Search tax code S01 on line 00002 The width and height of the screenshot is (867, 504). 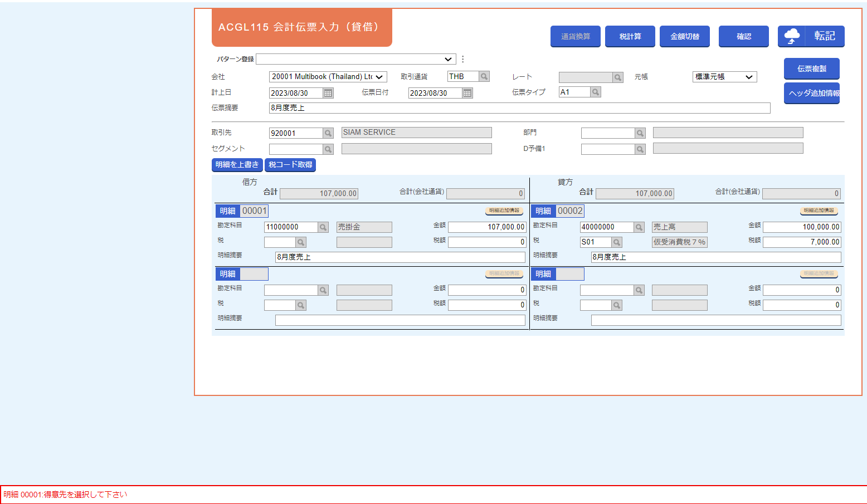point(617,242)
